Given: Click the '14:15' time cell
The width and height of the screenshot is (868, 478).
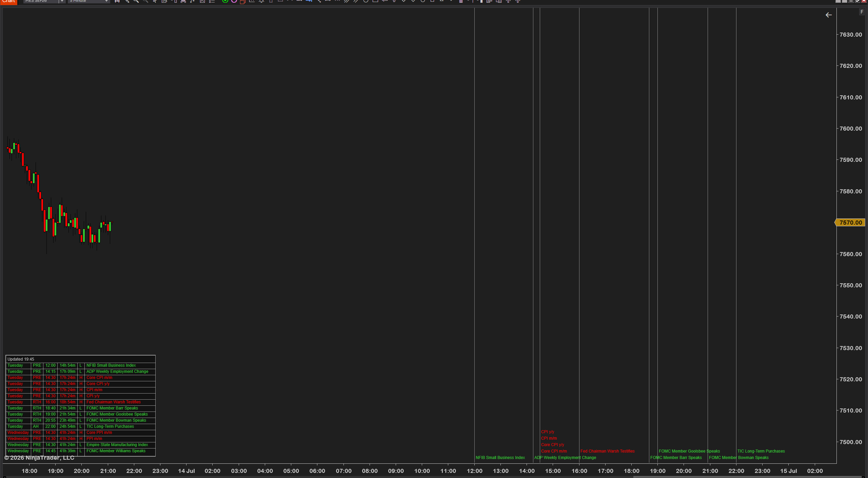Looking at the screenshot, I should (51, 371).
